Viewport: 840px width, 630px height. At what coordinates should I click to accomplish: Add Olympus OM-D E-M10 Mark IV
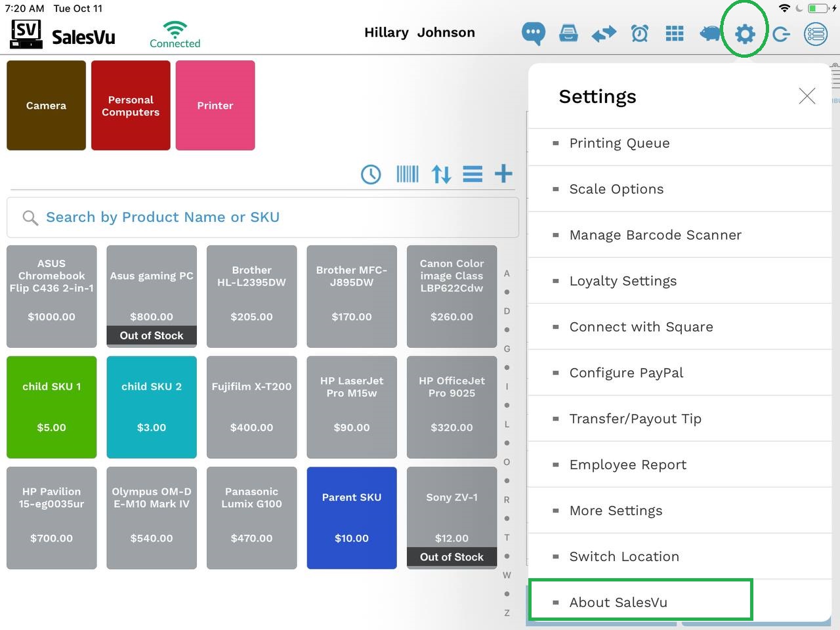pos(152,518)
